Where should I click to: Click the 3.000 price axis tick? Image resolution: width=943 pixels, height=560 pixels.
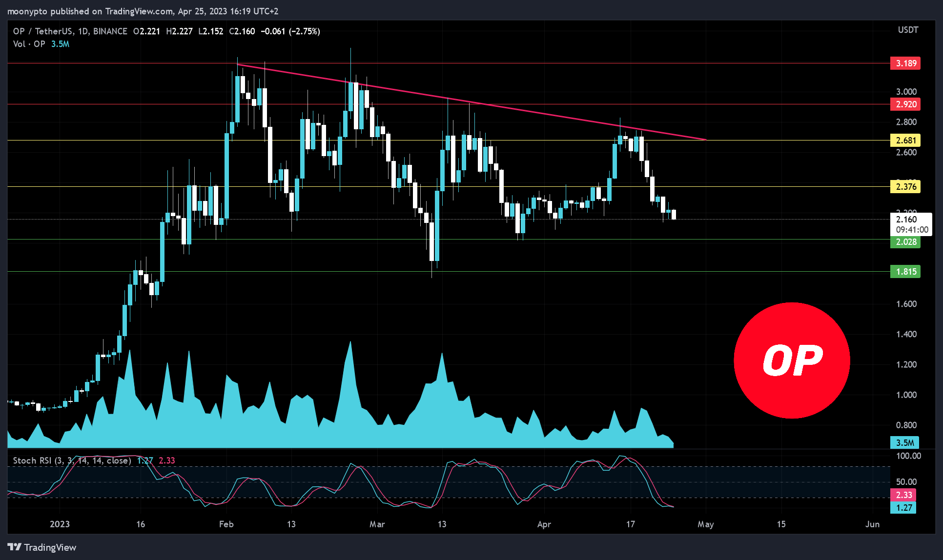click(906, 92)
